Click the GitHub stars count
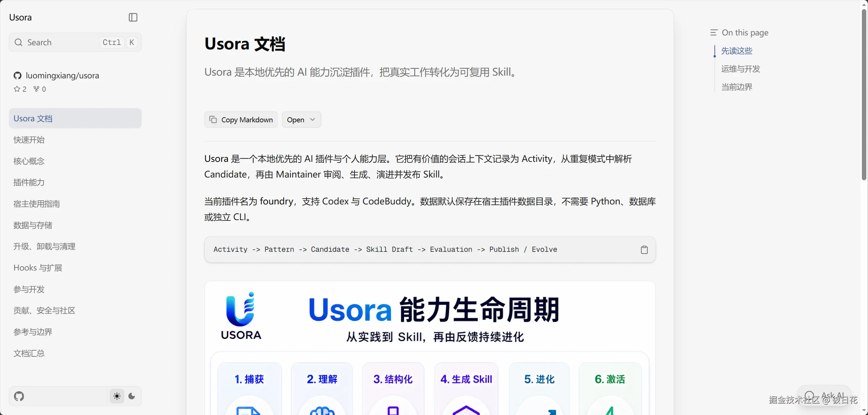The image size is (868, 415). tap(20, 89)
